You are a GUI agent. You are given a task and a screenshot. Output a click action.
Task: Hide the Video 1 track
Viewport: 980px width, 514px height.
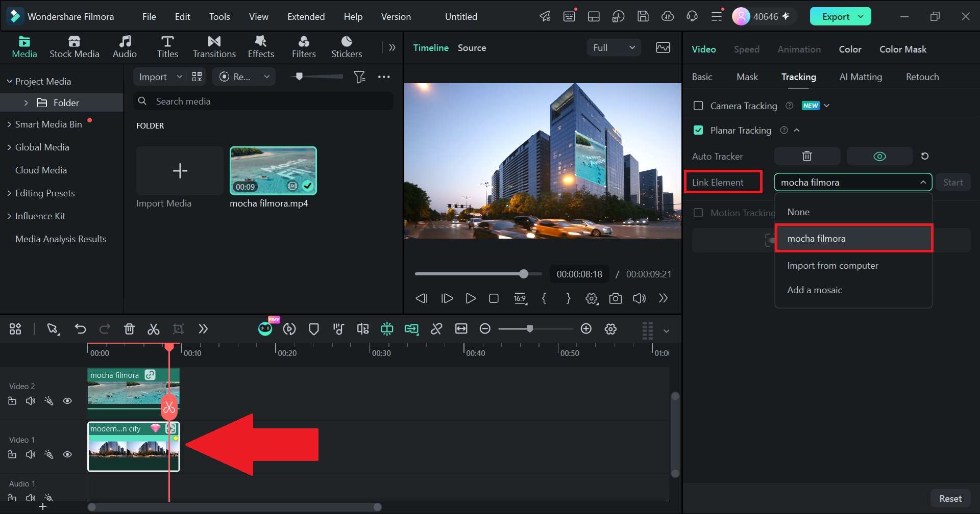coord(67,454)
